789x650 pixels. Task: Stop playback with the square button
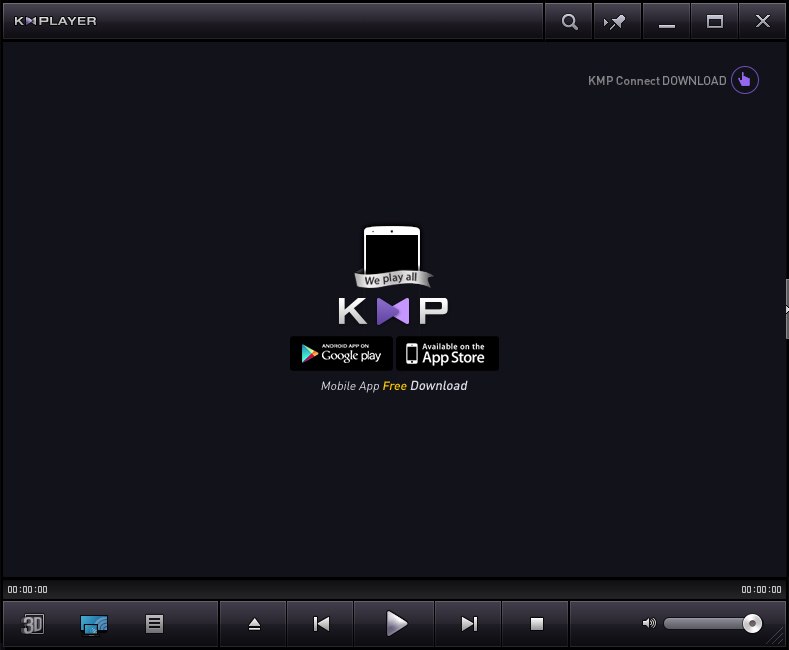pos(536,624)
